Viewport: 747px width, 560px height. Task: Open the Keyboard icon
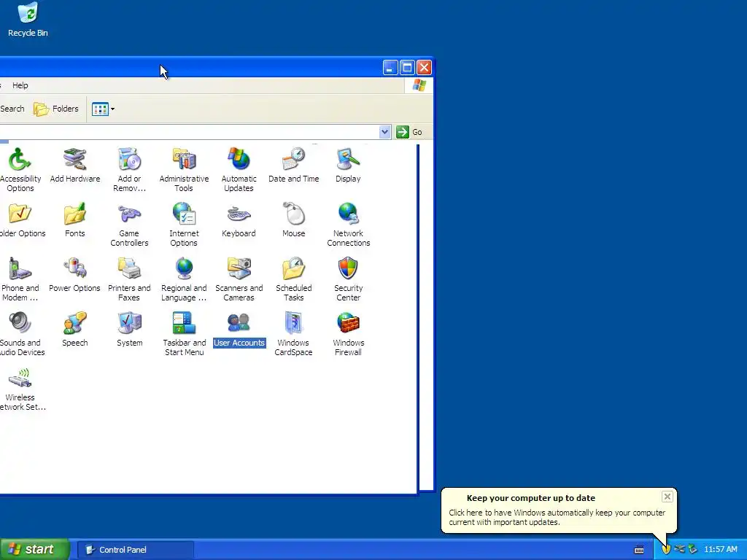click(x=239, y=219)
